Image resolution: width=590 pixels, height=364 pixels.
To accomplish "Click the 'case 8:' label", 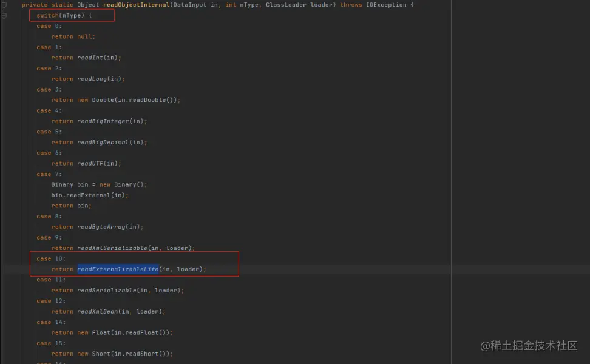I will pyautogui.click(x=49, y=216).
